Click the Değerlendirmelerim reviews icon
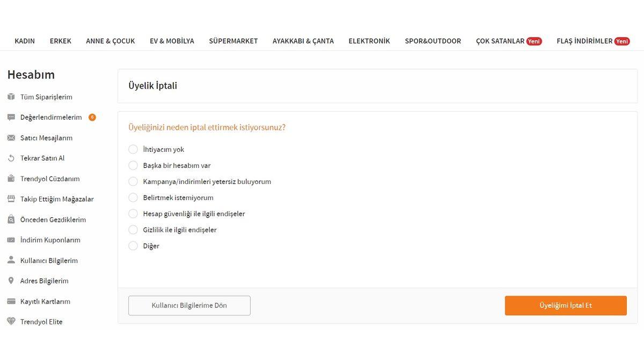644x362 pixels. point(11,117)
